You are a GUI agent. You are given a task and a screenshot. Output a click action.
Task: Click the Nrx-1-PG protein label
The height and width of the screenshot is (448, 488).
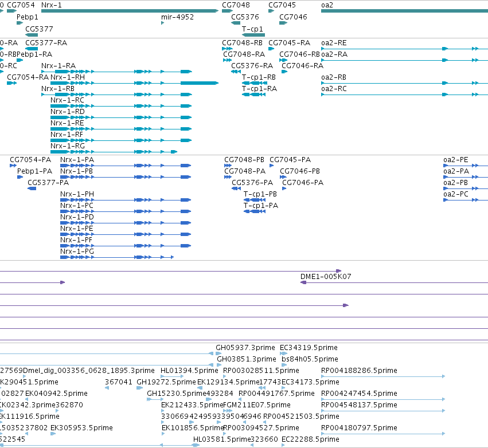coord(77,251)
